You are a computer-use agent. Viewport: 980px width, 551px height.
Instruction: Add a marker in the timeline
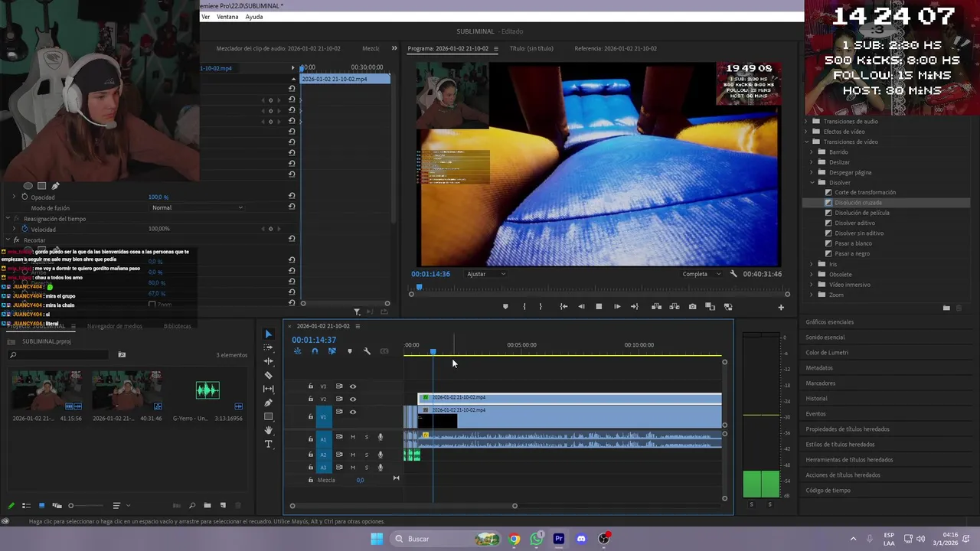[350, 351]
